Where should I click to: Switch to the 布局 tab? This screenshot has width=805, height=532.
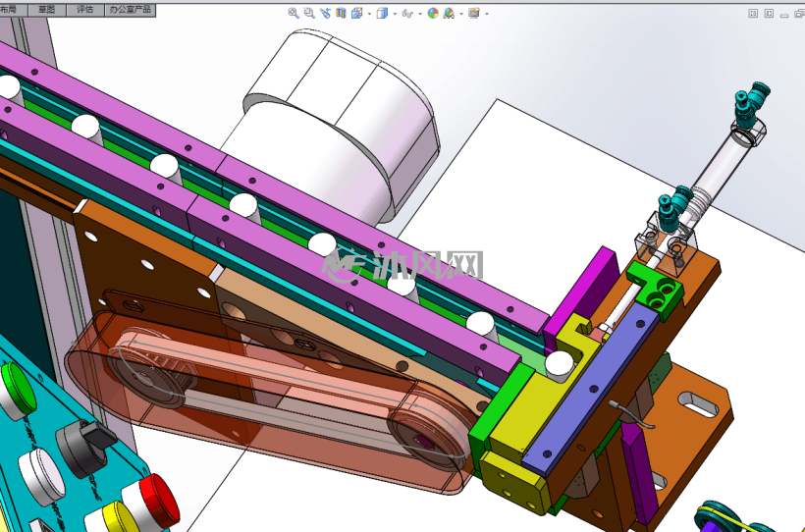[12, 10]
